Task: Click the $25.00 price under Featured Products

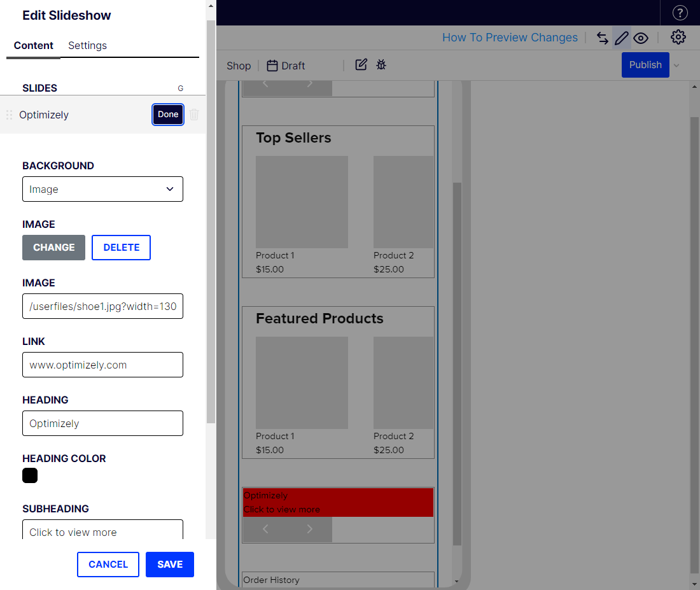Action: pos(389,450)
